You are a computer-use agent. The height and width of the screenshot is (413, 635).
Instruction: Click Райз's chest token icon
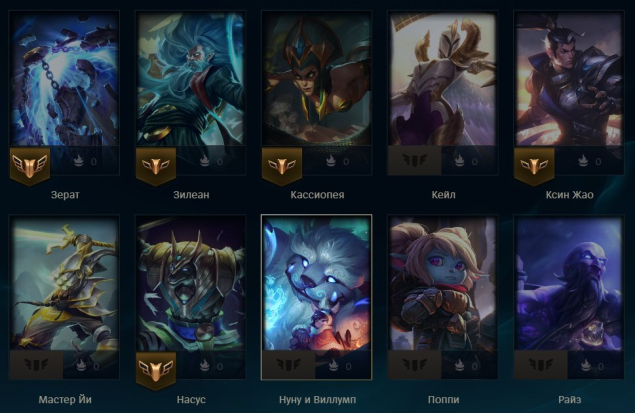click(584, 366)
